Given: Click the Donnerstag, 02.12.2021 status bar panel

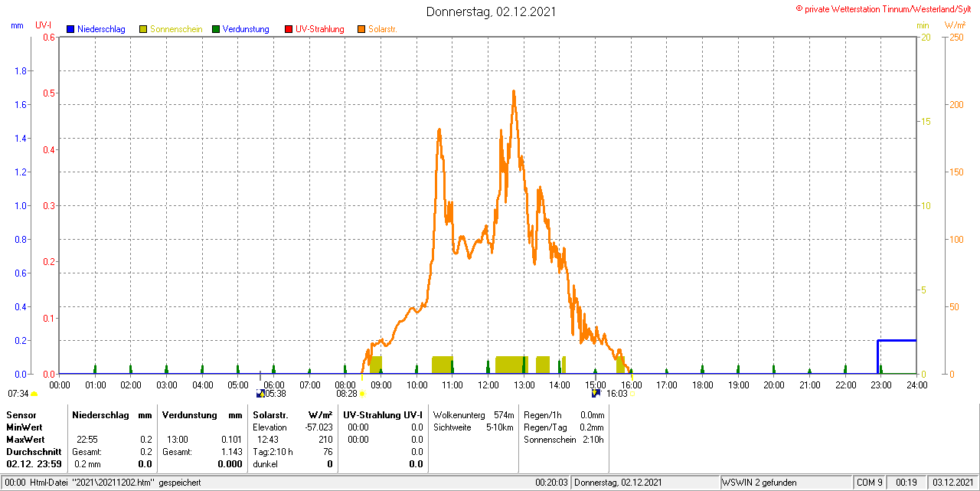Looking at the screenshot, I should point(645,483).
